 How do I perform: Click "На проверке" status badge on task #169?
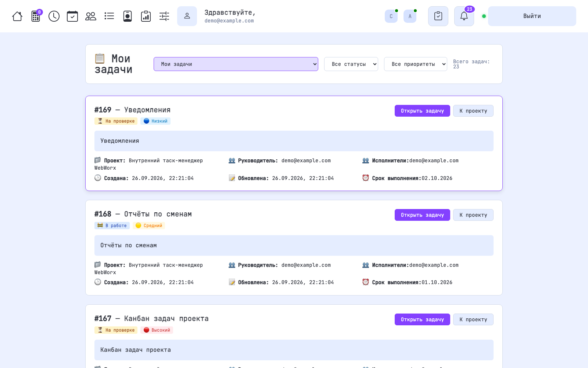[116, 121]
